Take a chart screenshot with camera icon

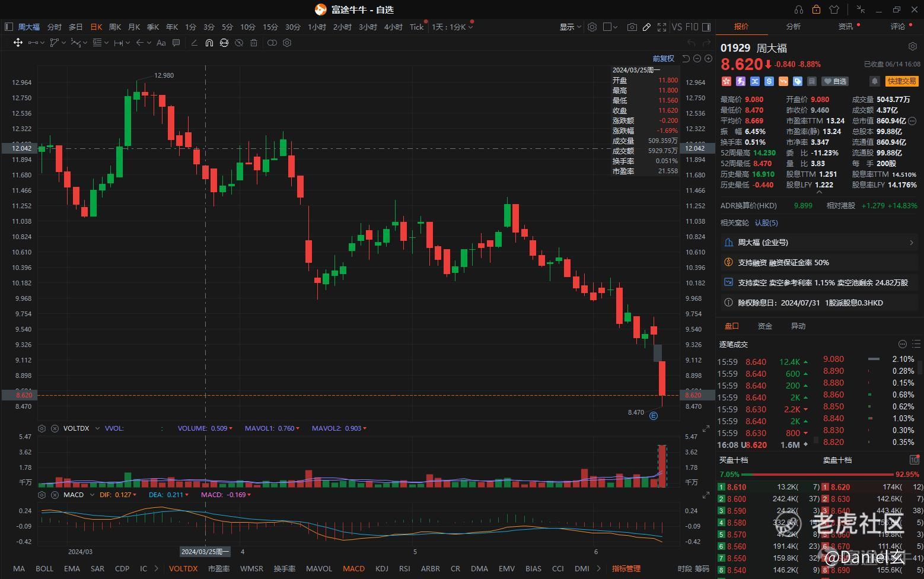click(632, 27)
